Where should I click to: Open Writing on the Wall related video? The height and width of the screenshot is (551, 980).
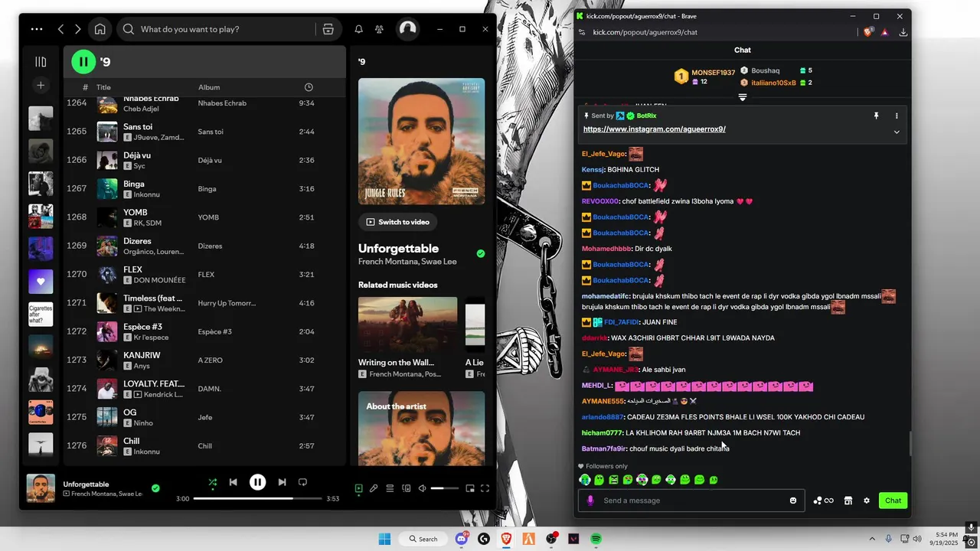pyautogui.click(x=407, y=337)
